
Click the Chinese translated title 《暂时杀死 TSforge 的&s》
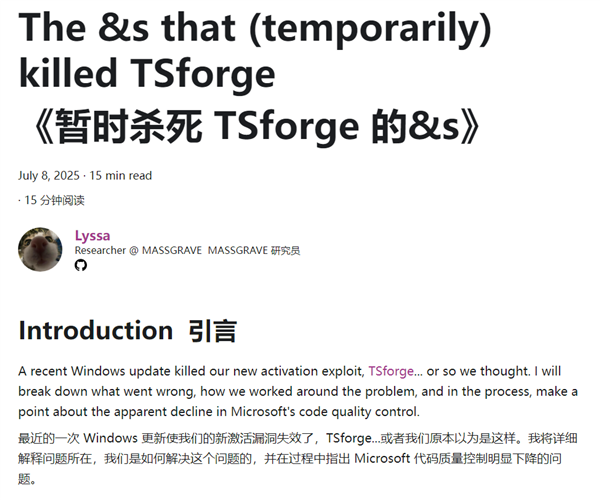point(255,125)
